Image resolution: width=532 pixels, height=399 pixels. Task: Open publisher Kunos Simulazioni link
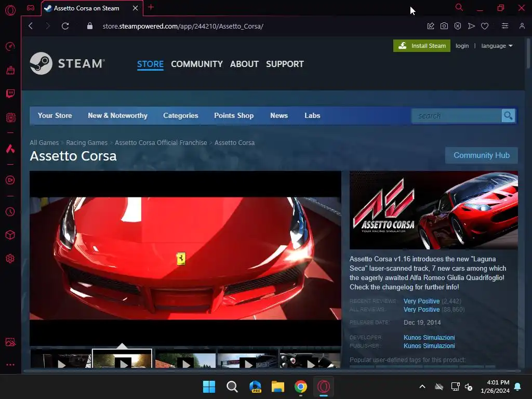(x=429, y=346)
